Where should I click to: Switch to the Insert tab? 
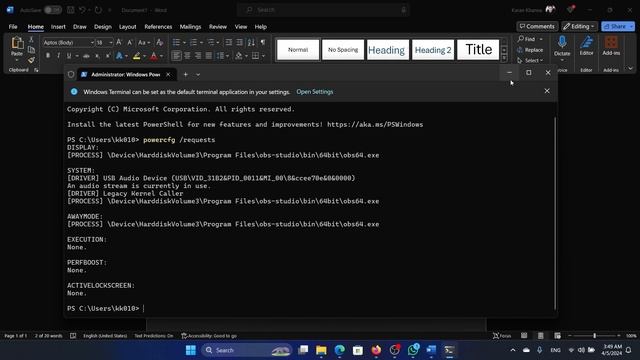58,27
